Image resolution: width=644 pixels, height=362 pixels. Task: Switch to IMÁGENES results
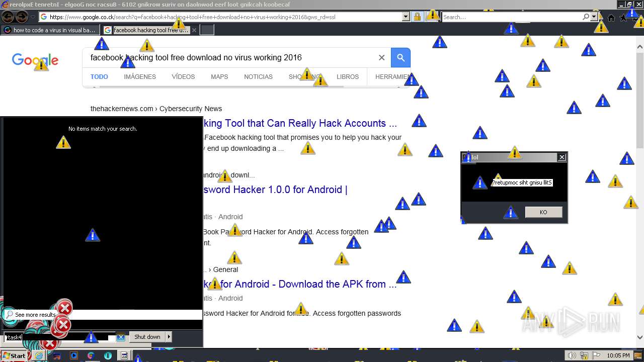point(140,77)
